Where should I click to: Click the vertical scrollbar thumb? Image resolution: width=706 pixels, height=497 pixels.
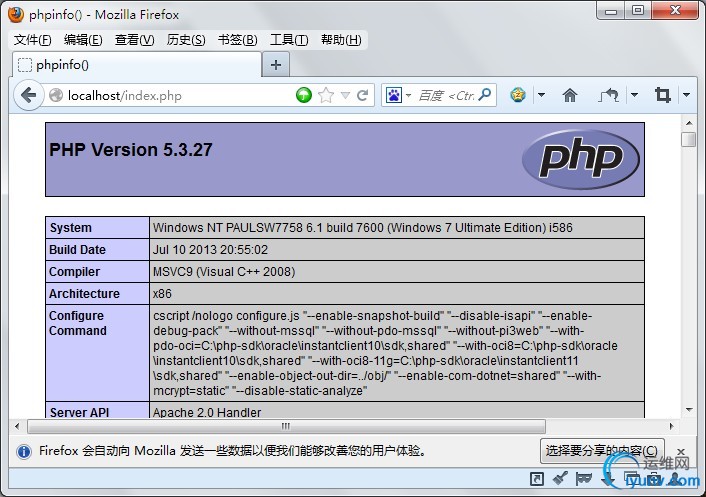tap(688, 139)
